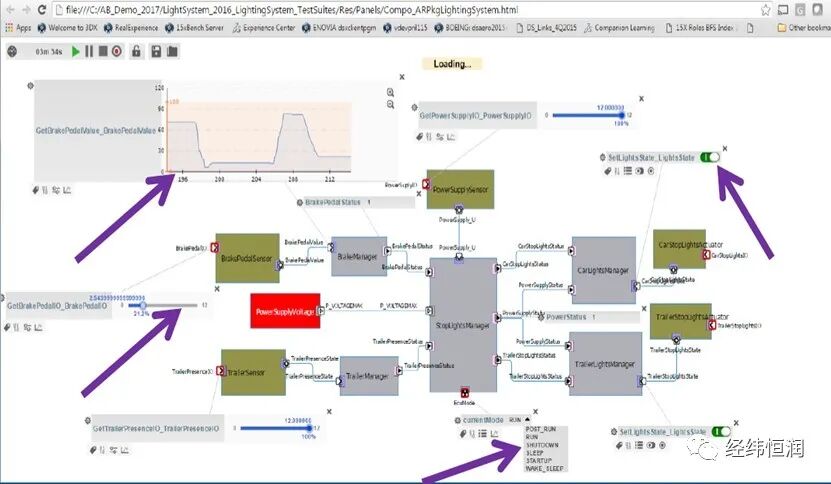This screenshot has height=484, width=831.
Task: Select SHUTDOWN in currentMode list
Action: [x=542, y=445]
